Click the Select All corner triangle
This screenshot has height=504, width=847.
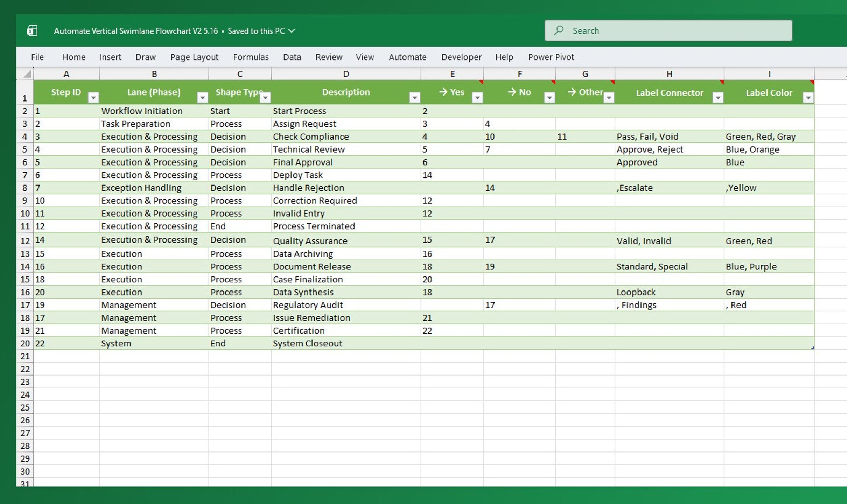(27, 74)
